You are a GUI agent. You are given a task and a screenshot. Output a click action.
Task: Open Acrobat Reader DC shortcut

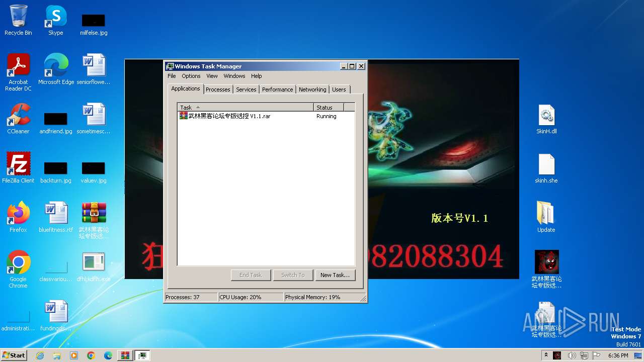click(18, 72)
